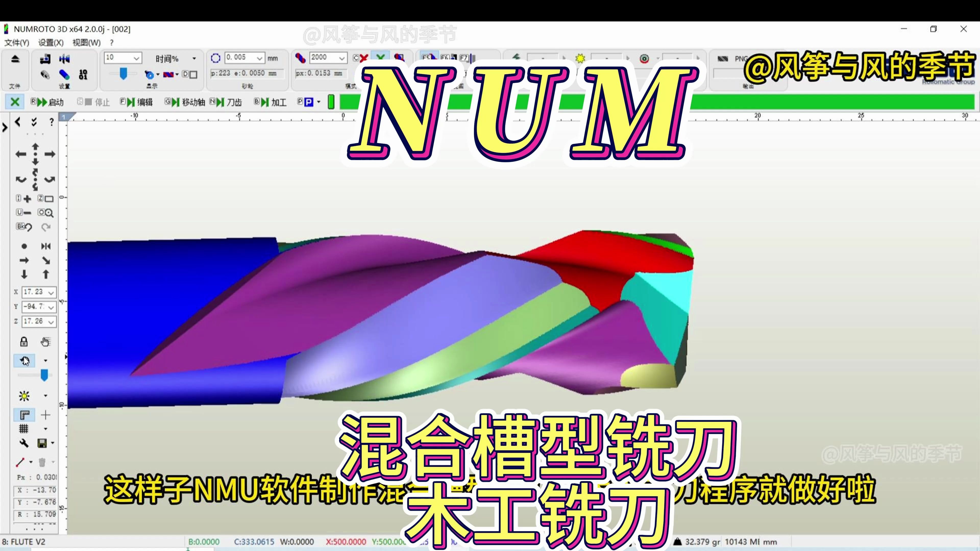Click the mirror view icon
Viewport: 980px width, 551px height.
click(46, 246)
